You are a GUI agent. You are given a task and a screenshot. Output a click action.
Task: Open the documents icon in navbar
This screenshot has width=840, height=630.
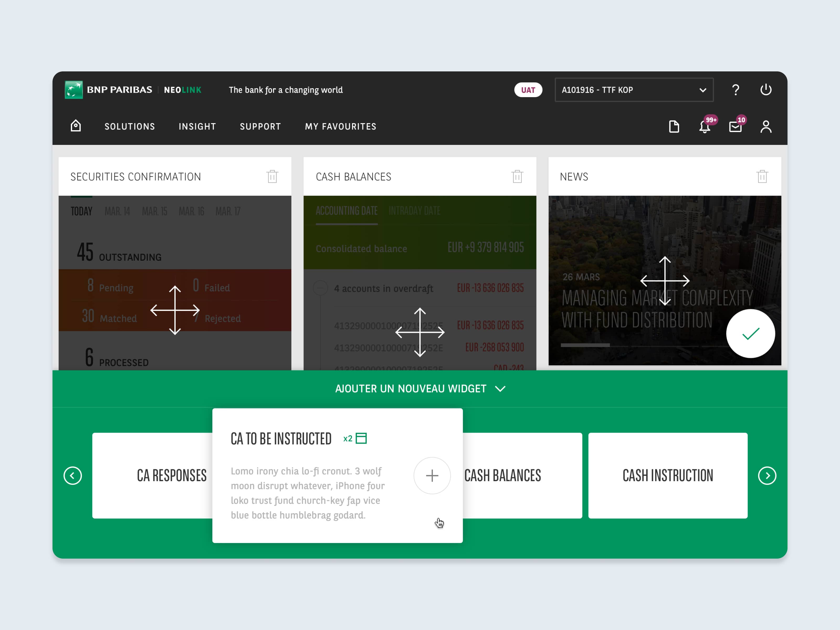click(x=674, y=127)
